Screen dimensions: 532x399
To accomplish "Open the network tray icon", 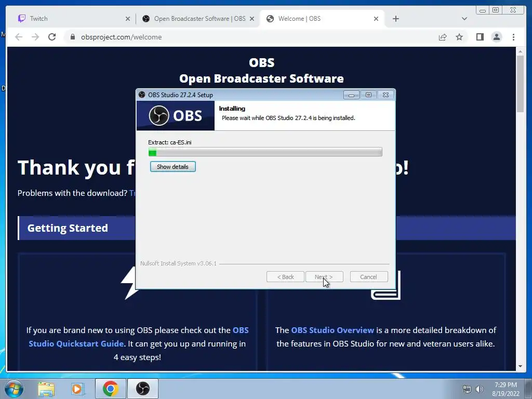I will (467, 389).
